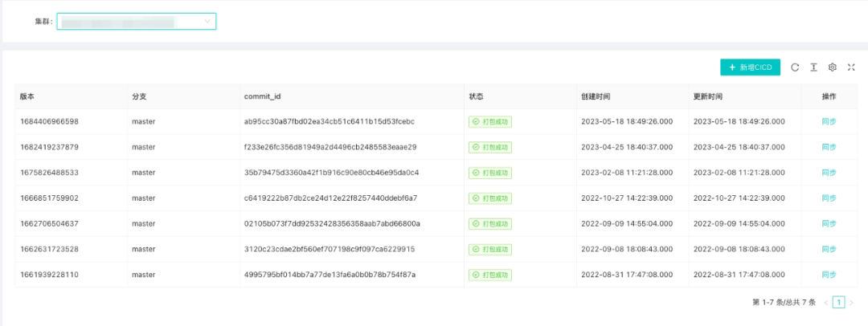Click 打包成功 status tag in 1684406966598 row
The width and height of the screenshot is (868, 326).
click(x=490, y=122)
